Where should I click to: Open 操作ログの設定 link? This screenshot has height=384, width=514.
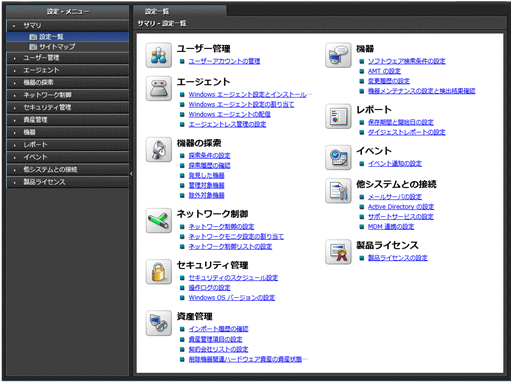(209, 288)
